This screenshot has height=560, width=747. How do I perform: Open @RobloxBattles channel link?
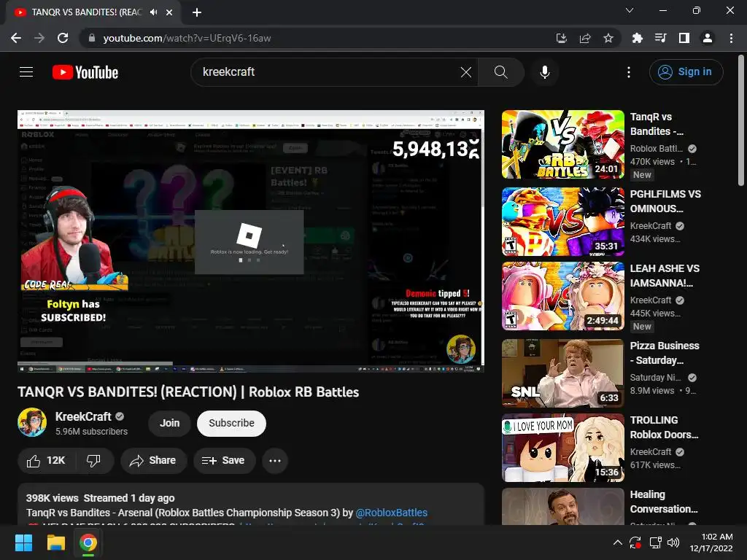(392, 513)
